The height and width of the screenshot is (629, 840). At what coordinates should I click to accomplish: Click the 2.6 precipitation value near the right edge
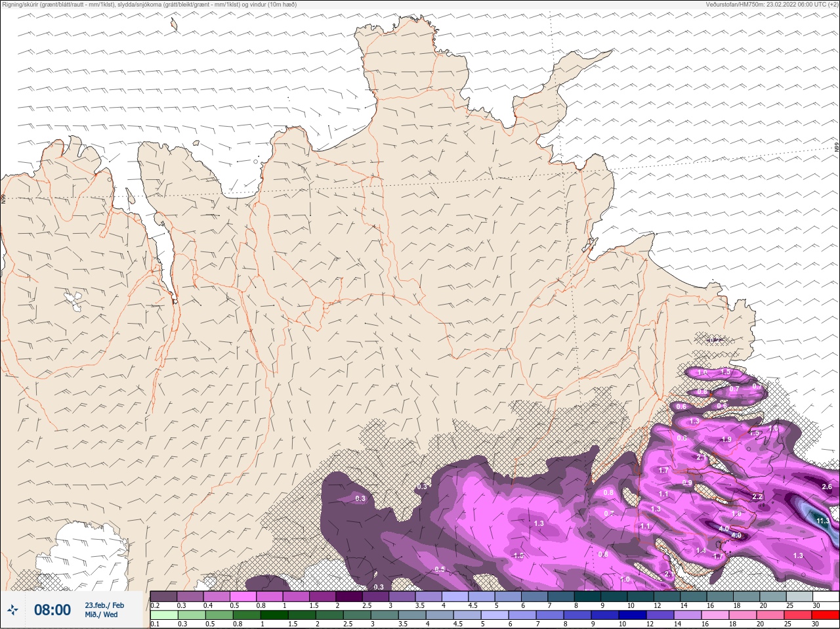pyautogui.click(x=826, y=487)
